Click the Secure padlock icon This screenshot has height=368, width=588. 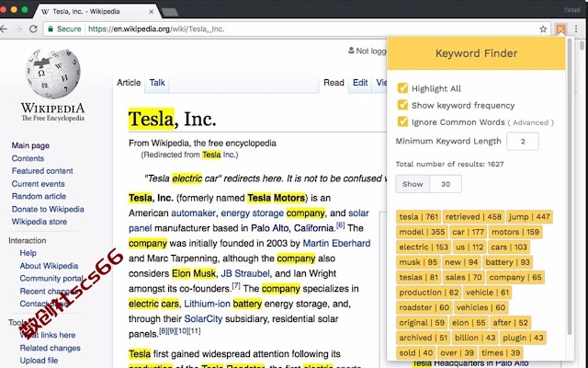51,29
